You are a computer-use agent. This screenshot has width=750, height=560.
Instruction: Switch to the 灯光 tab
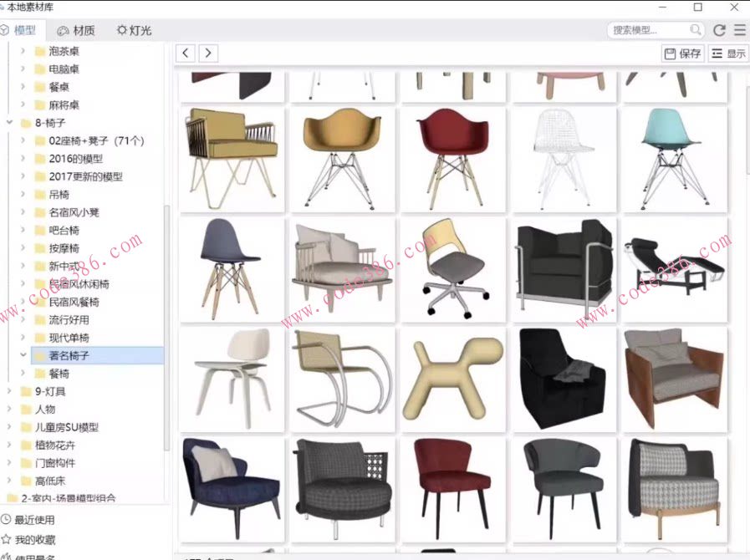(x=135, y=31)
